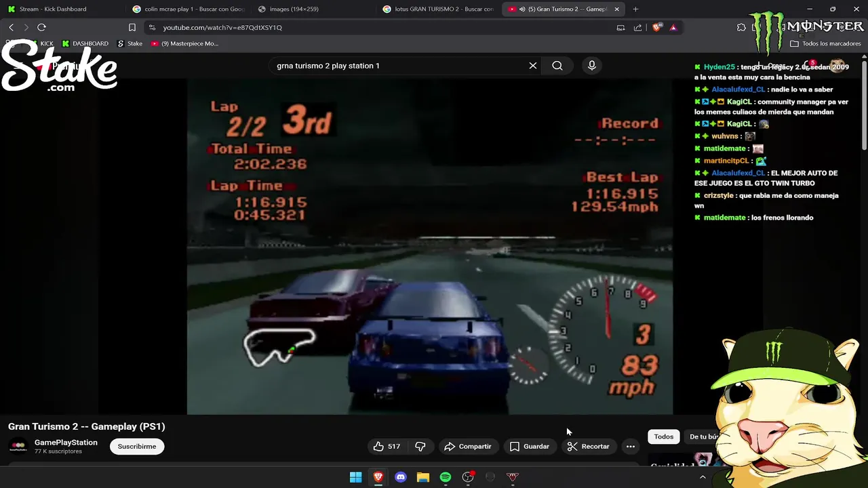Switch to the lotus GRAN TURISMO 2 tab
This screenshot has width=868, height=488.
[439, 9]
